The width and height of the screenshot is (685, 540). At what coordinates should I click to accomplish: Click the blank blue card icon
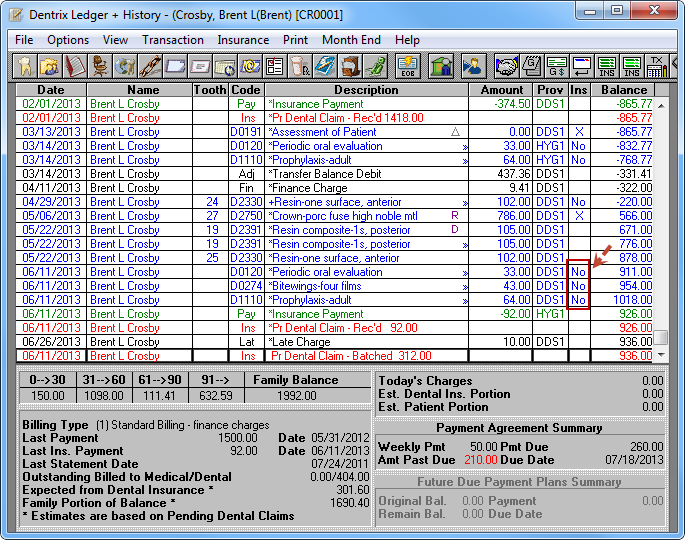coord(175,66)
